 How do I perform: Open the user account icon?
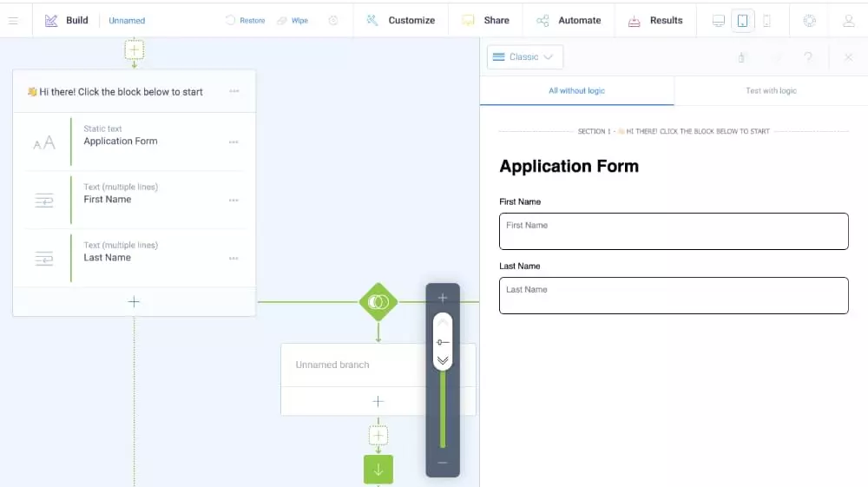tap(849, 21)
